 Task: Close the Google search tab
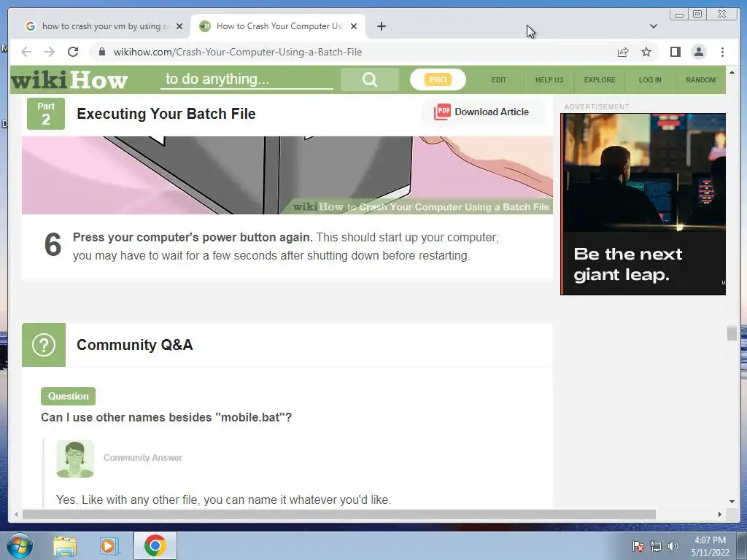pos(179,26)
